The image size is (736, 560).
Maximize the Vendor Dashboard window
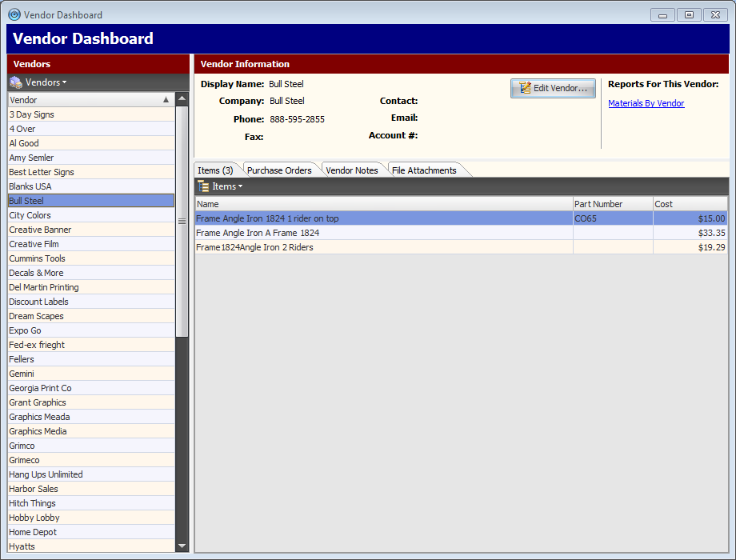(x=689, y=14)
